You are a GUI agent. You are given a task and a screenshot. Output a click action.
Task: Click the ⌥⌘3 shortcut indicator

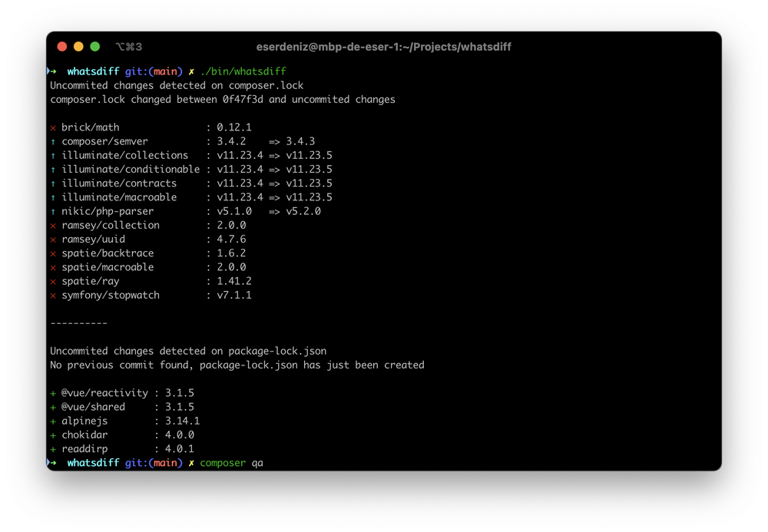129,47
